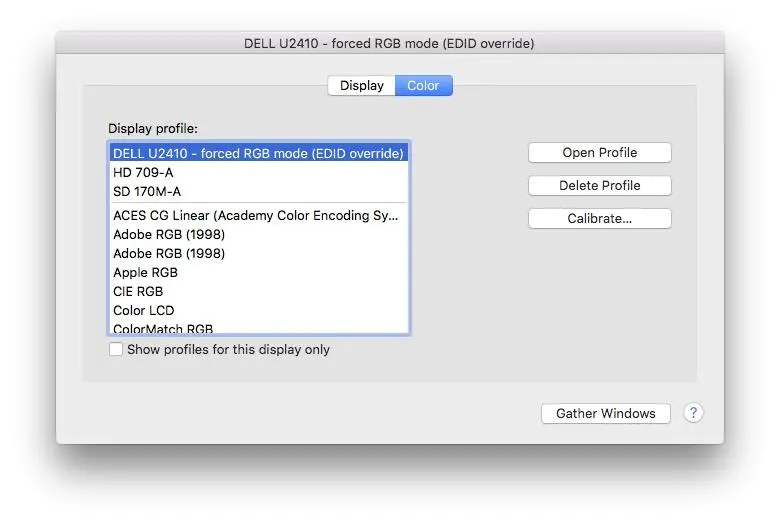This screenshot has width=780, height=524.
Task: Open the help question mark button
Action: 693,413
